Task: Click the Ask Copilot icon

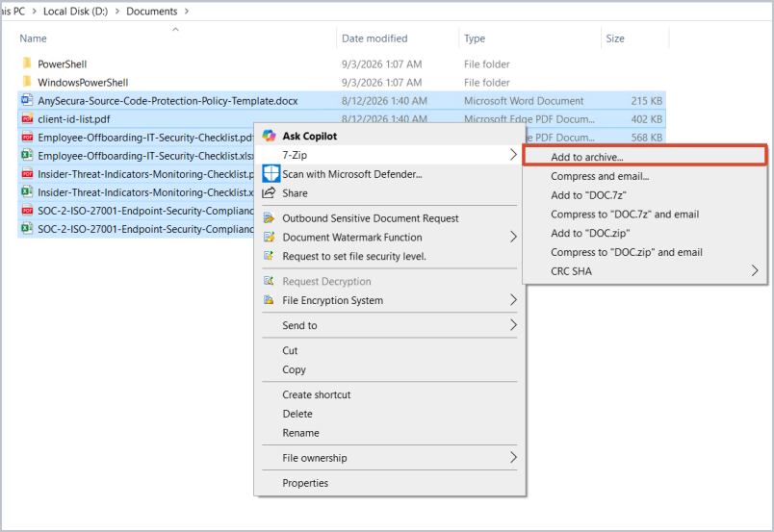Action: 269,136
